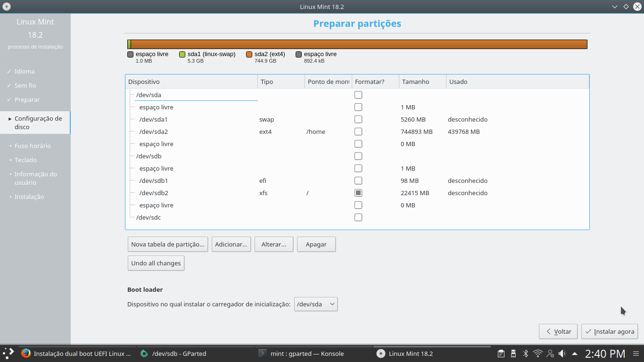Switch to GParted /dev/sdb taskbar entry
The image size is (644, 362).
196,354
